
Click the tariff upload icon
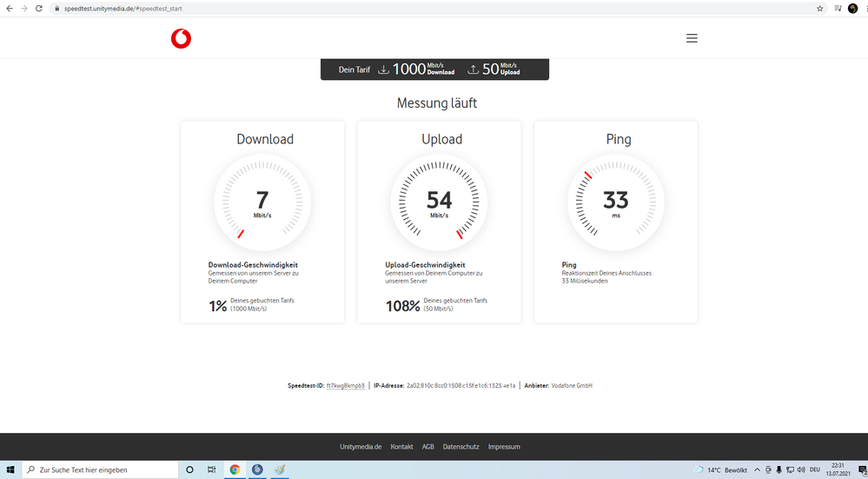click(x=473, y=70)
